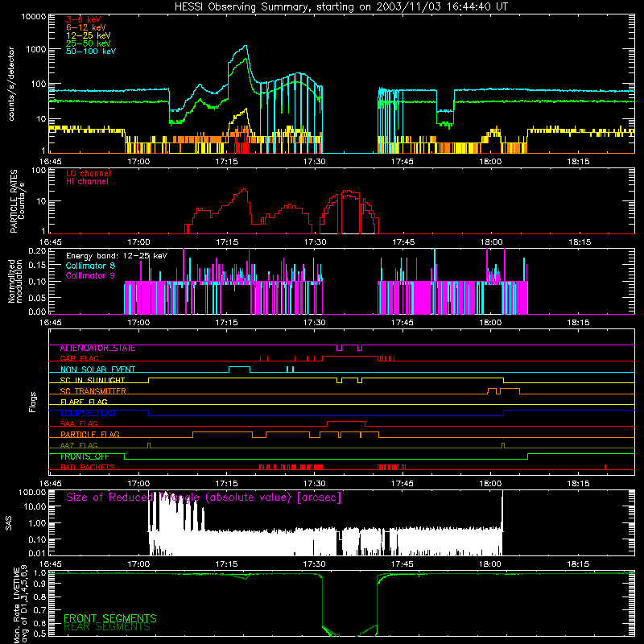Viewport: 644px width, 644px height.
Task: Click the NON_SOLAR_EVENT flag label
Action: tap(97, 369)
